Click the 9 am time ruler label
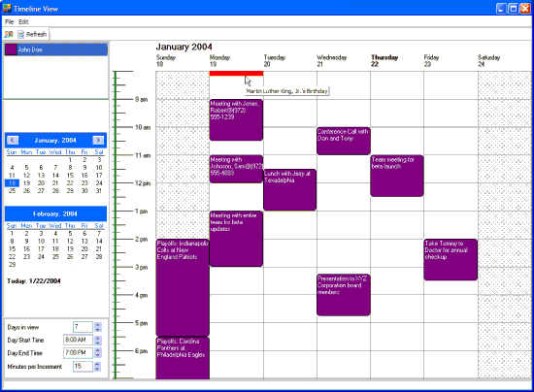534x392 pixels. pos(142,99)
